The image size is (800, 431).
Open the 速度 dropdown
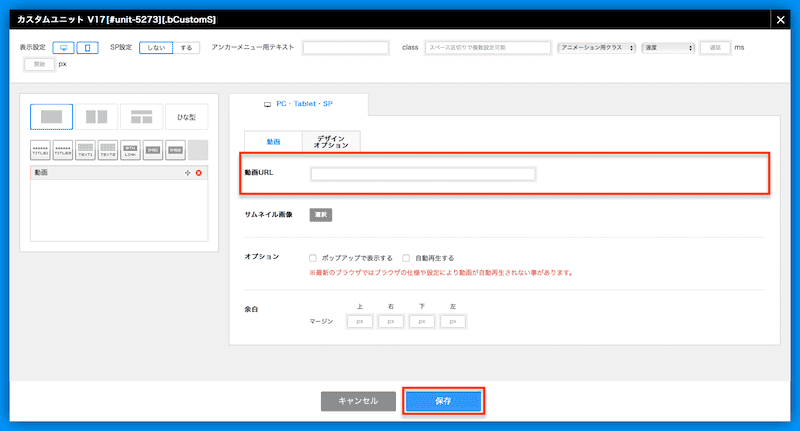(x=667, y=48)
